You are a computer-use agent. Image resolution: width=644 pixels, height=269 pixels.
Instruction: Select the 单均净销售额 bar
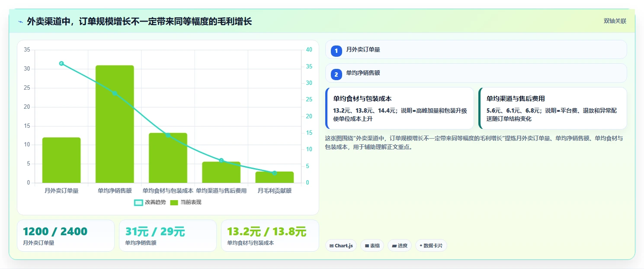(115, 124)
